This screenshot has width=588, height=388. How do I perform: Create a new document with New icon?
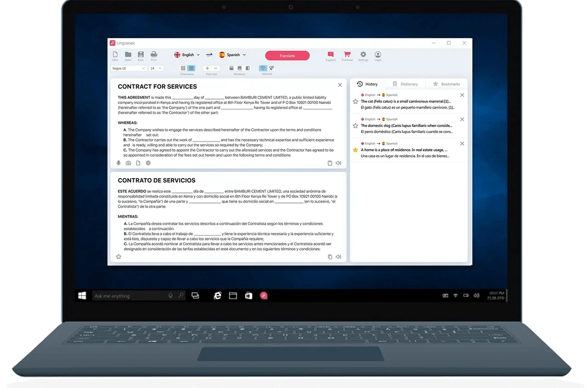(x=115, y=54)
